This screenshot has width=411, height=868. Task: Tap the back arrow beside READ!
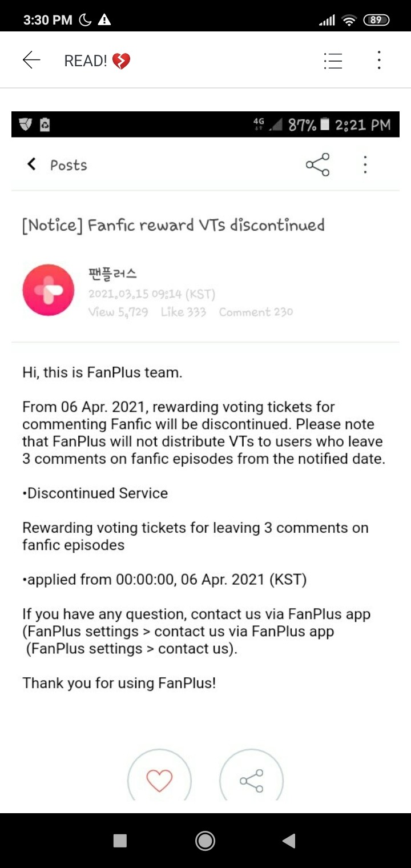coord(31,60)
